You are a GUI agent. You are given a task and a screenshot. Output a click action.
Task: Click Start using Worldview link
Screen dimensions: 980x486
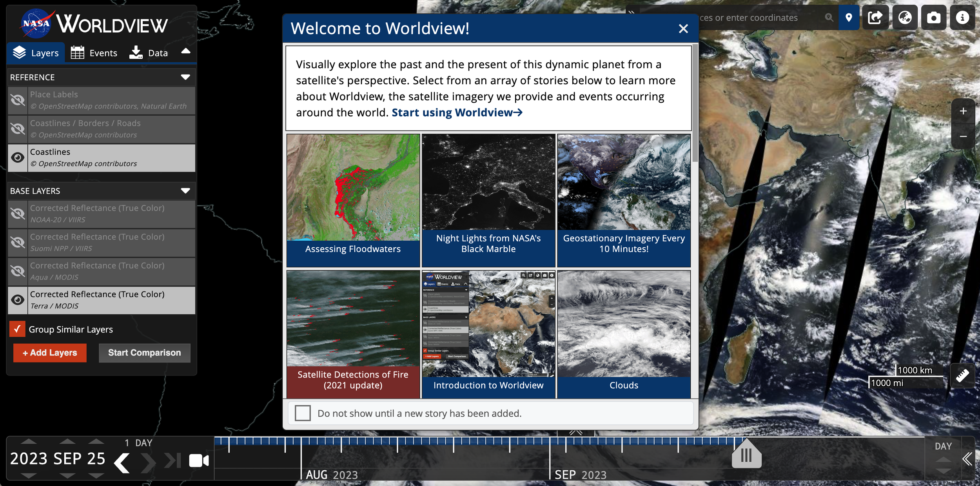tap(457, 112)
